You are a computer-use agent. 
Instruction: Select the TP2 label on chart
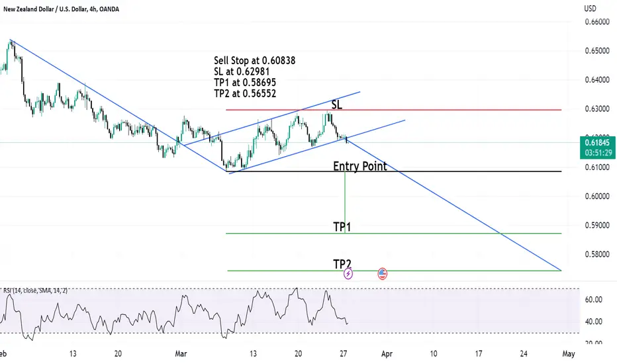342,264
